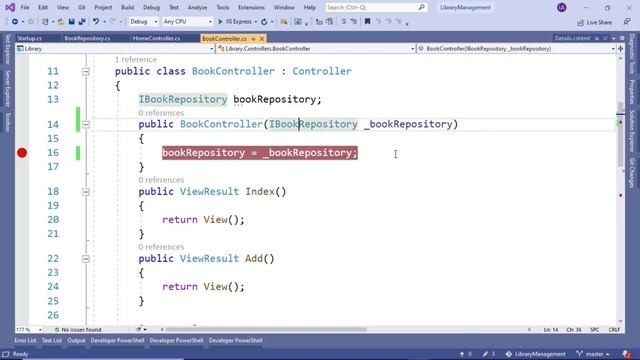Open the Extensions menu
640x360 pixels.
click(x=251, y=7)
